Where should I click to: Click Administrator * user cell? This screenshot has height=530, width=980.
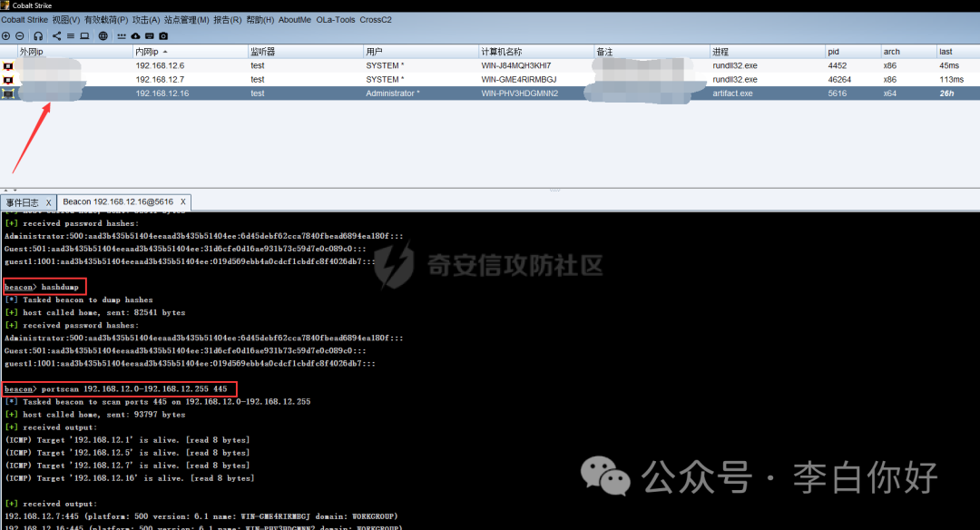(393, 93)
